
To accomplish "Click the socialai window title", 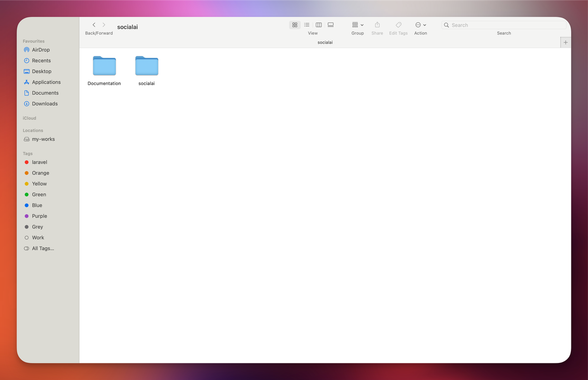I will click(127, 27).
